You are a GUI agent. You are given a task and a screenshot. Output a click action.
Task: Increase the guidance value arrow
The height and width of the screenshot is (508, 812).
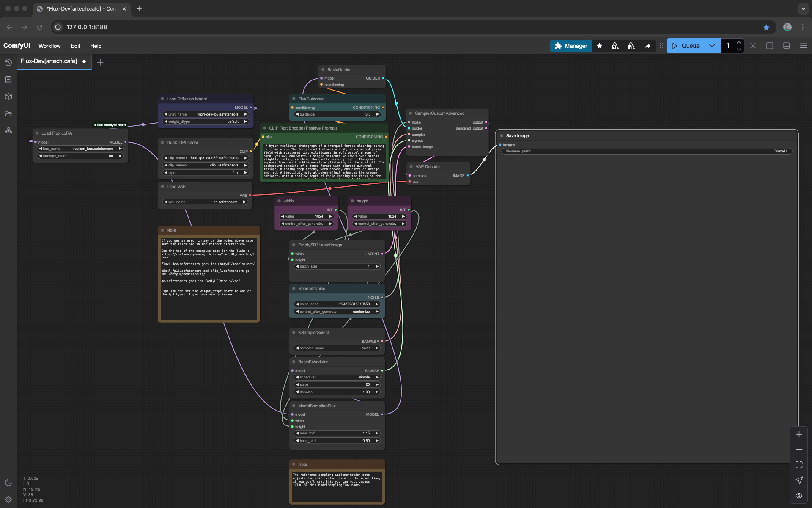378,114
